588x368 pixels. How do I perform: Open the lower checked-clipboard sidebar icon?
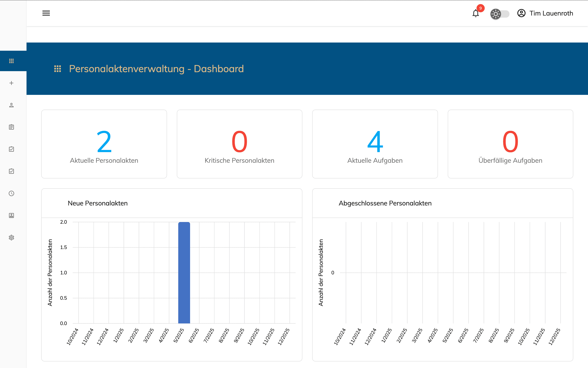[x=11, y=171]
